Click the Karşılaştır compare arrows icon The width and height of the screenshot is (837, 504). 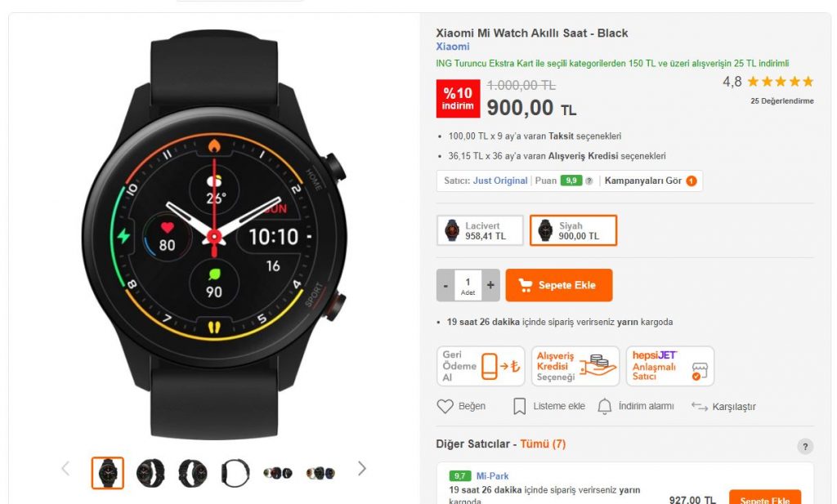click(x=700, y=407)
